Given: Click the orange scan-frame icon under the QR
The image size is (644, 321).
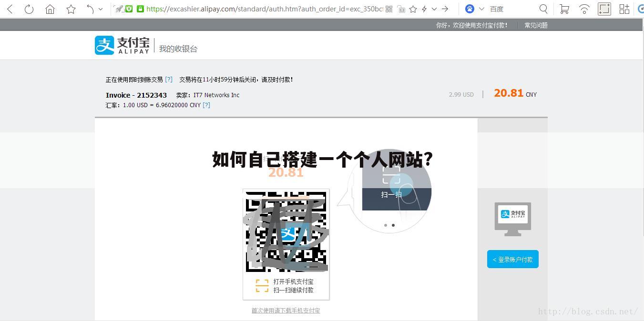Looking at the screenshot, I should [x=262, y=286].
